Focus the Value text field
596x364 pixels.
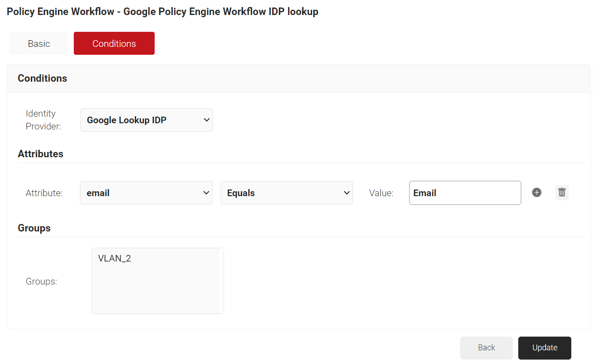coord(465,193)
